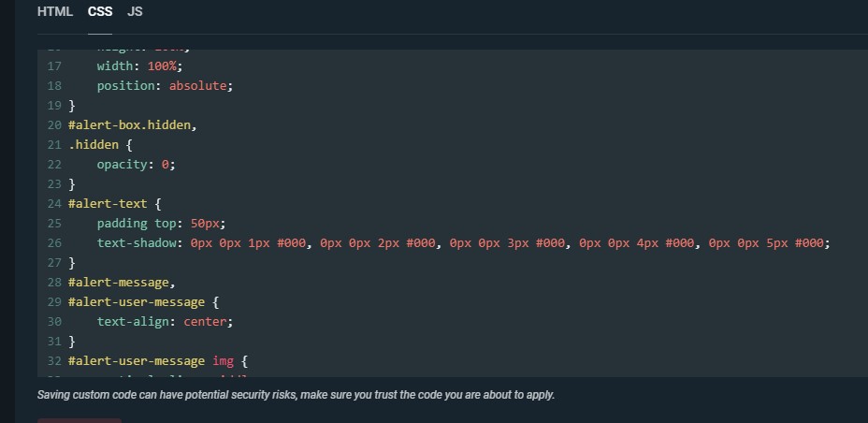Open the JS tab
The height and width of the screenshot is (423, 868).
click(135, 12)
